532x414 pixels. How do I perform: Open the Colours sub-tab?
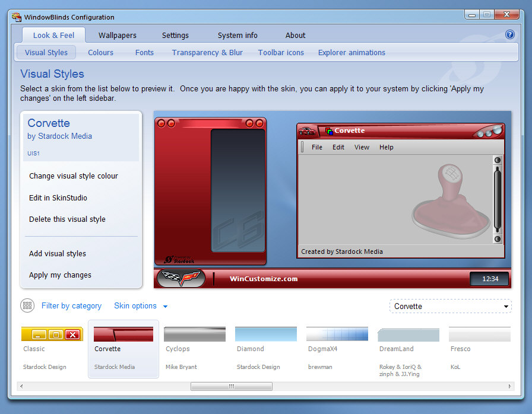[x=100, y=53]
